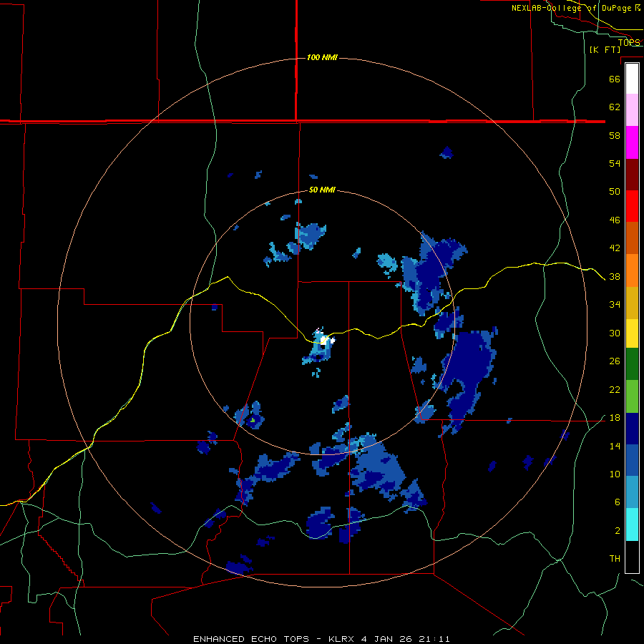The width and height of the screenshot is (644, 644).
Task: Click the 62 value on the legend
Action: (x=615, y=107)
